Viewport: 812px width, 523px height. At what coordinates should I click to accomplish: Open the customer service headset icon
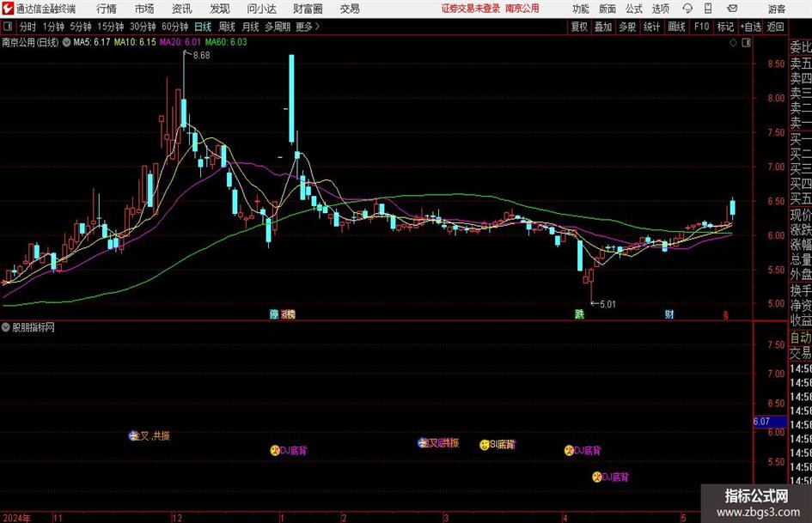pos(687,9)
